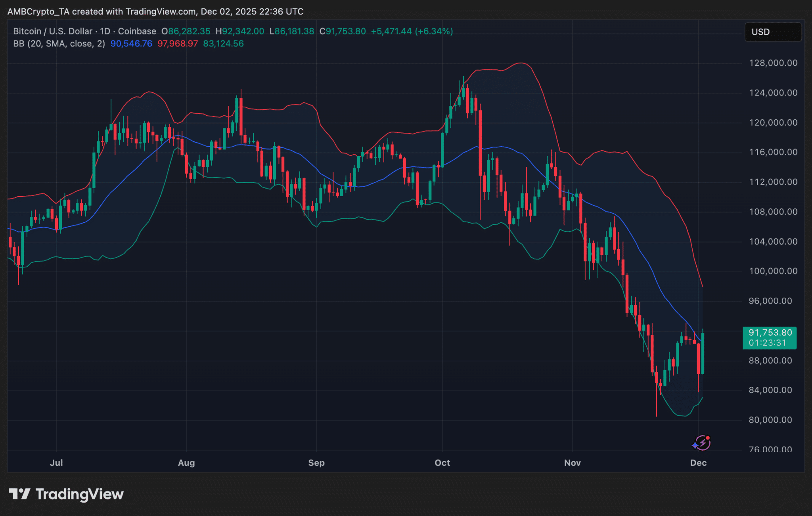Click the +5,471.44 (+6.34%) change value
This screenshot has width=812, height=516.
coord(412,31)
